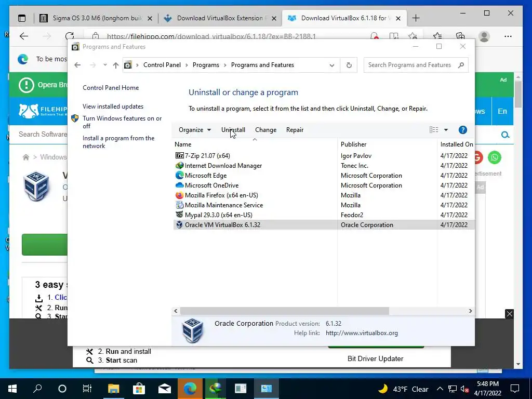This screenshot has width=532, height=399.
Task: Expand the address bar history dropdown
Action: click(332, 65)
